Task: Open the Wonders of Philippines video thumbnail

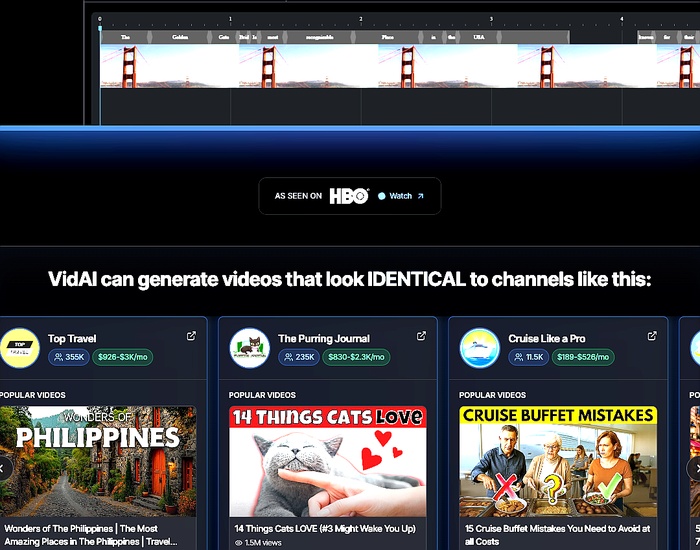Action: [x=98, y=461]
